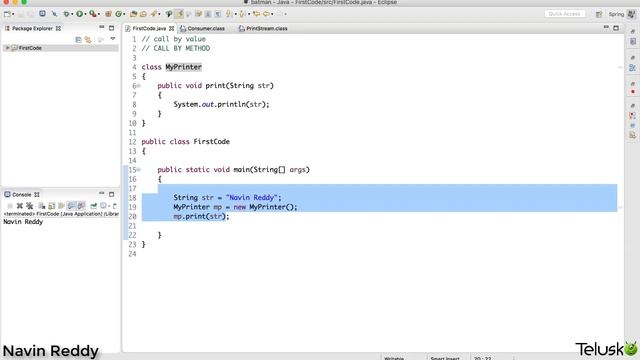Click the New file wizard icon
This screenshot has height=360, width=640.
(x=7, y=14)
